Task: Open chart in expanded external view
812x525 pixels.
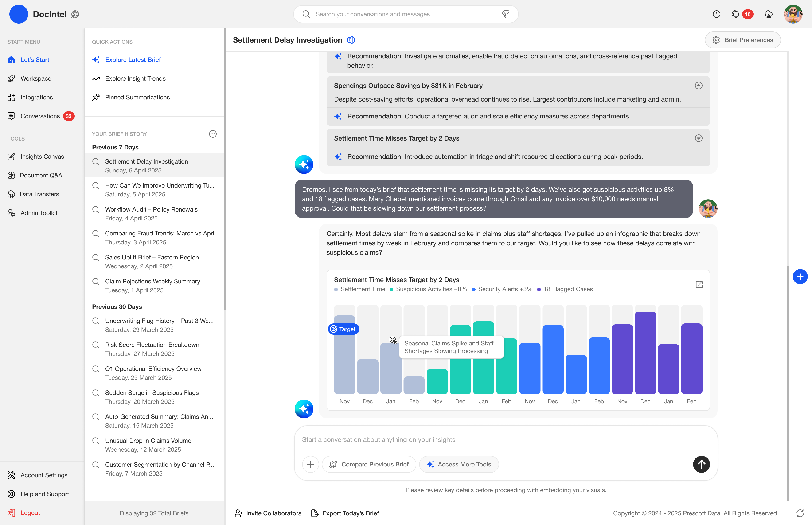Action: point(699,284)
